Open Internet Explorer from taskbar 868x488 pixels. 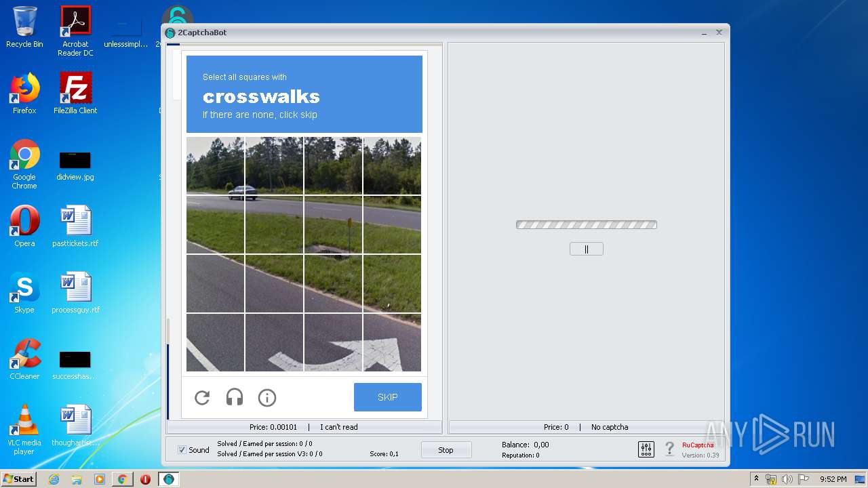point(54,479)
